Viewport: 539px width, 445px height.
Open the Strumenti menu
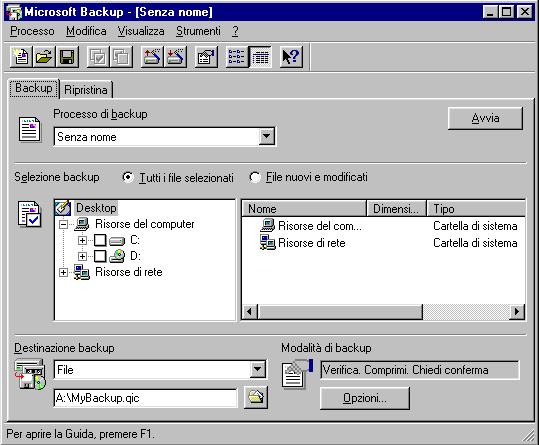tap(198, 31)
